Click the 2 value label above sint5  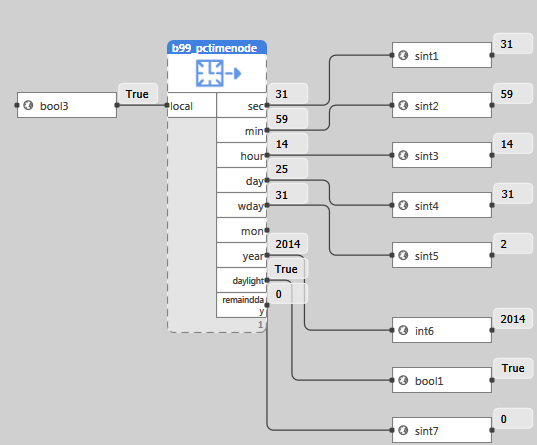pos(513,244)
